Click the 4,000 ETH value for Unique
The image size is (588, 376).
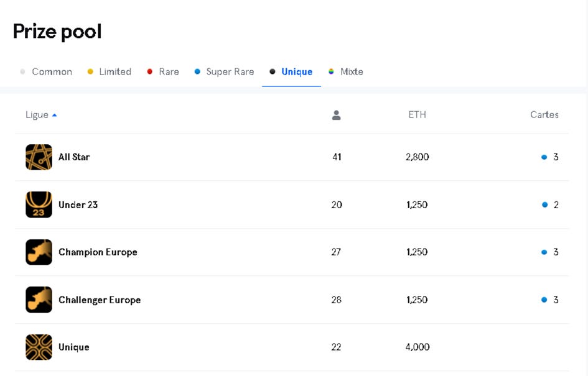[418, 347]
